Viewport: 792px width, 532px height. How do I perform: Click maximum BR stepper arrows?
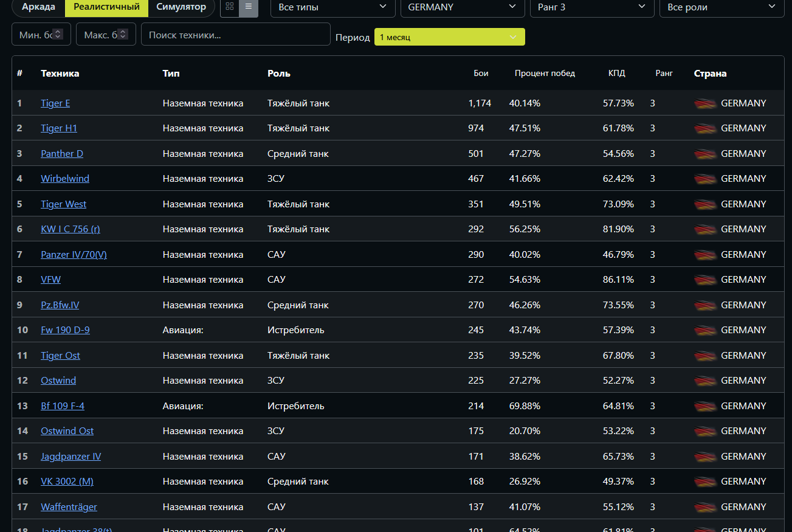click(123, 35)
